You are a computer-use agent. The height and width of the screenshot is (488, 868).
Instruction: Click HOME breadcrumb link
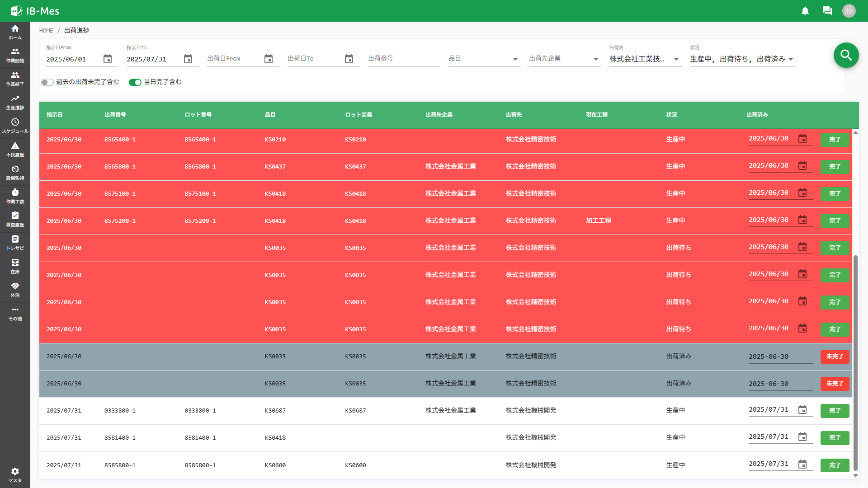[46, 31]
